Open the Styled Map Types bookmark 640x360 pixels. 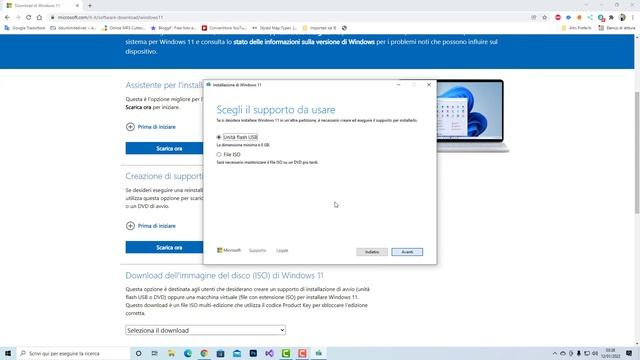(274, 28)
